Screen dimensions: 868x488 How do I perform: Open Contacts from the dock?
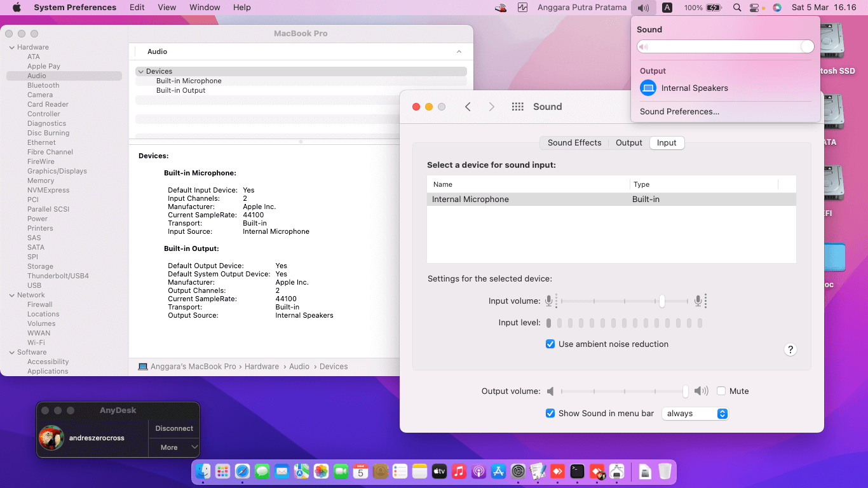(380, 471)
